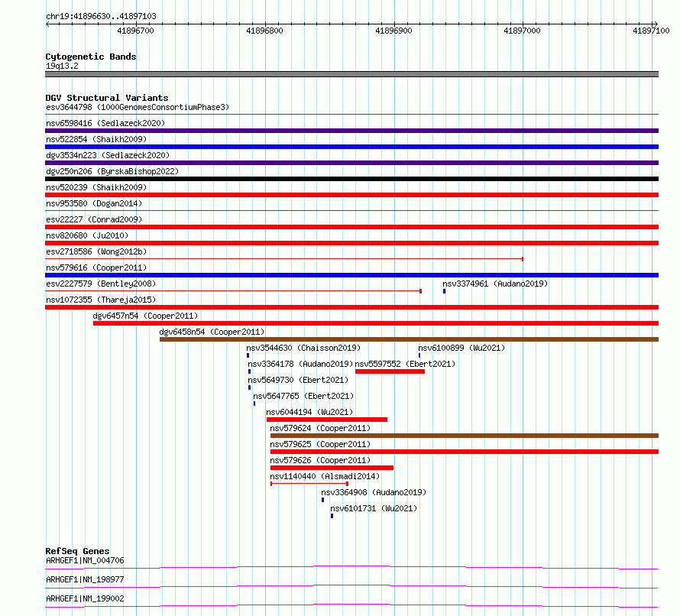Click the nsv1140440 (Alsmadi2014) label
The height and width of the screenshot is (616, 680).
click(325, 476)
